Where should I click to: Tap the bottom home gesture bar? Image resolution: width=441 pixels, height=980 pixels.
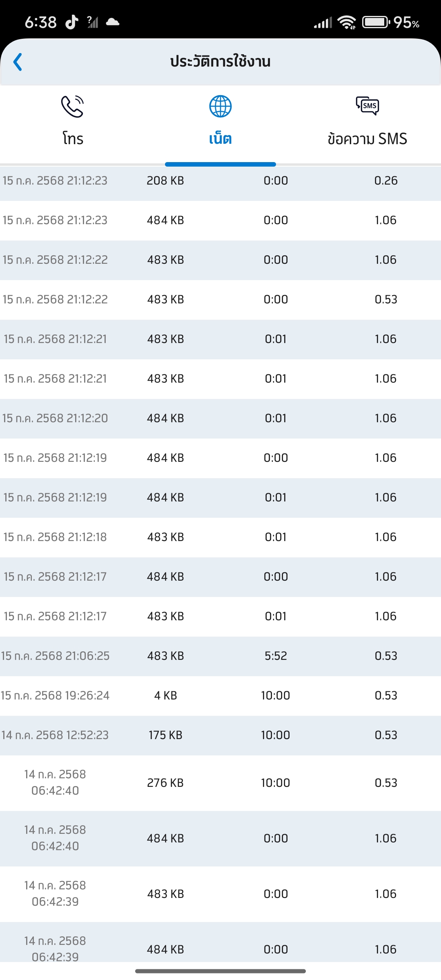[220, 971]
